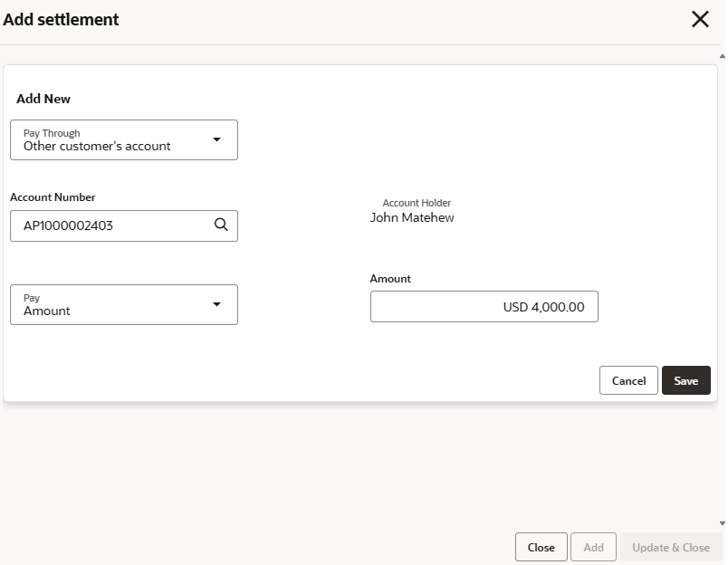
Task: Close the Add settlement dialog with X
Action: point(700,19)
